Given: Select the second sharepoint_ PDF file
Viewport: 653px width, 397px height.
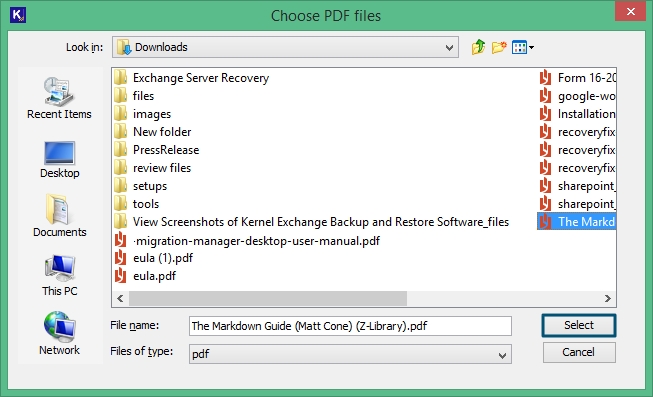Looking at the screenshot, I should tap(577, 204).
